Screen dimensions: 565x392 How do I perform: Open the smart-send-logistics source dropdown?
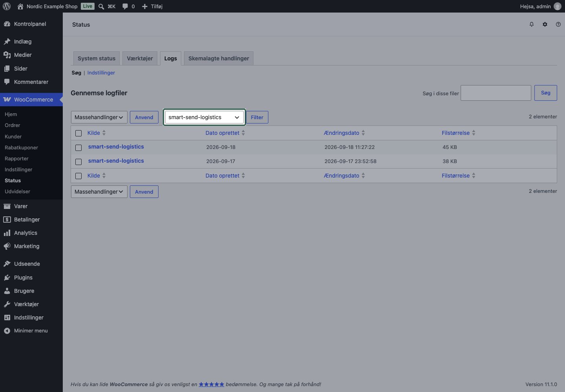click(204, 117)
